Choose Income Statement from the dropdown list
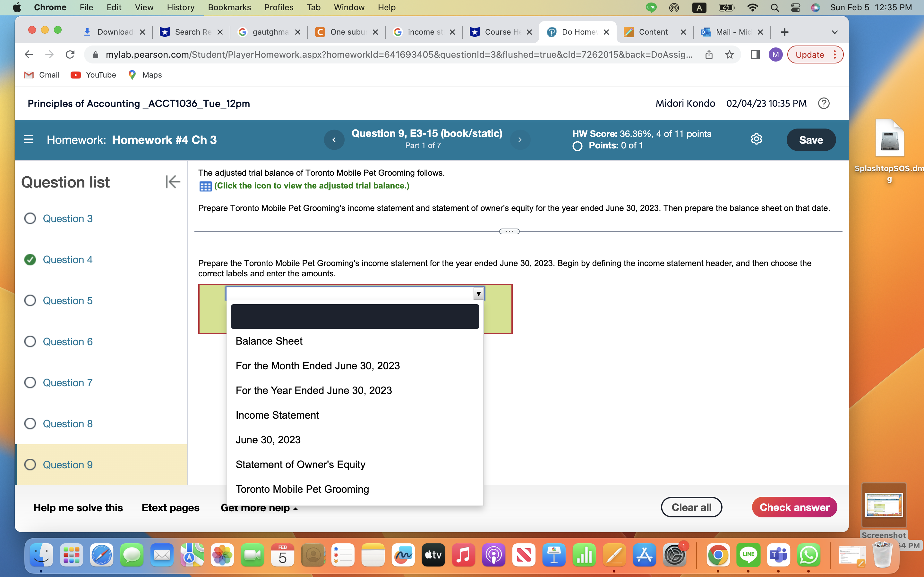The image size is (924, 577). (x=277, y=415)
